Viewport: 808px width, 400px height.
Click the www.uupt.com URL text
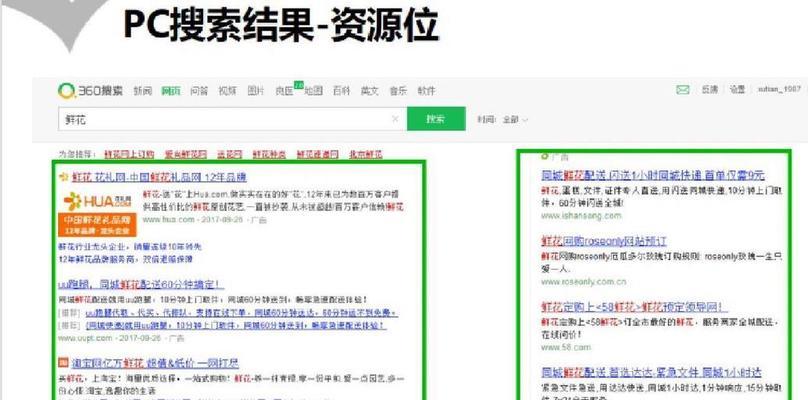[85, 338]
